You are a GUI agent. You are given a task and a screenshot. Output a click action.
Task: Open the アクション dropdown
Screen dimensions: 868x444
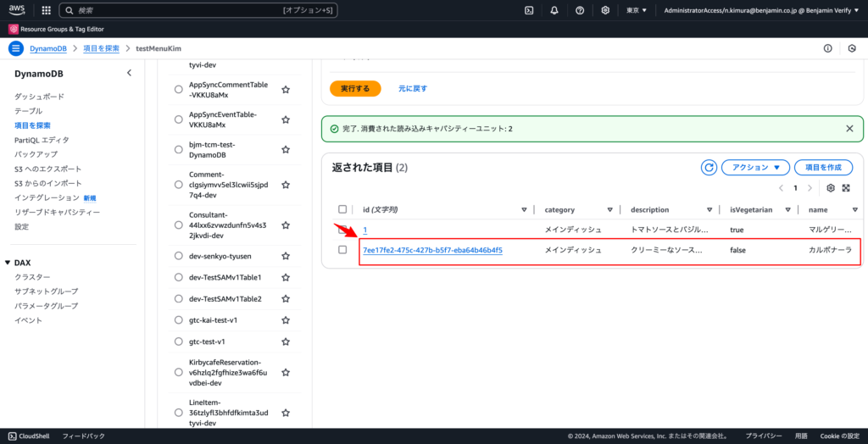coord(755,167)
